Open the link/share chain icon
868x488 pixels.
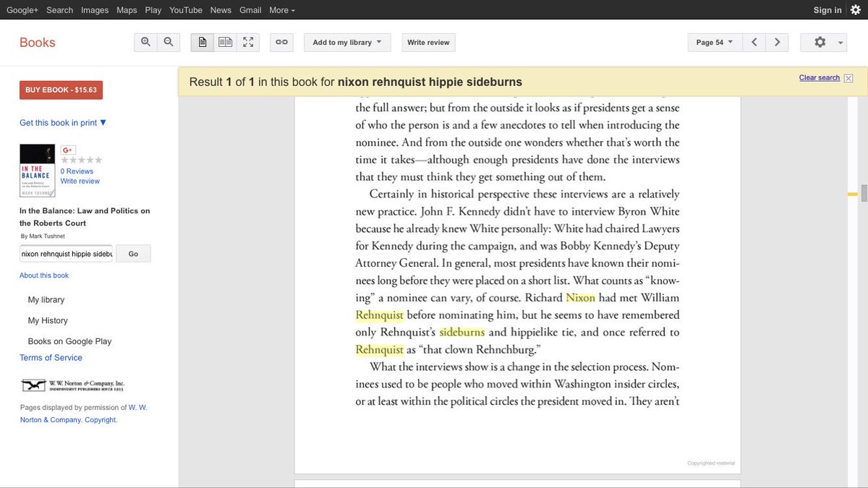click(x=281, y=43)
